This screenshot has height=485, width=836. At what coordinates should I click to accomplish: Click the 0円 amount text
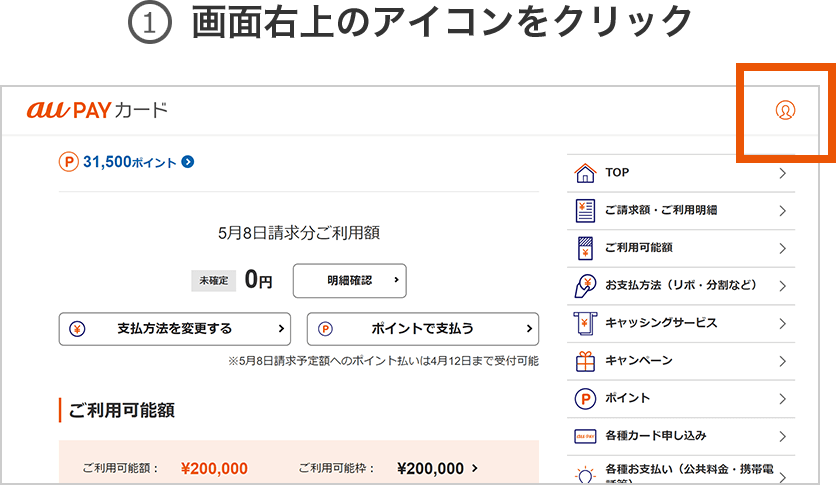tap(258, 279)
